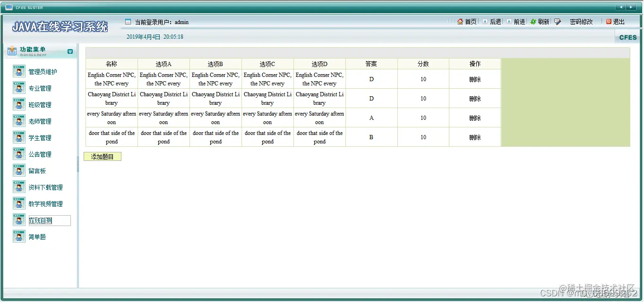Click every Saturday afternoon in the 名称 column
Screen dimensions: 644x302
pos(112,118)
